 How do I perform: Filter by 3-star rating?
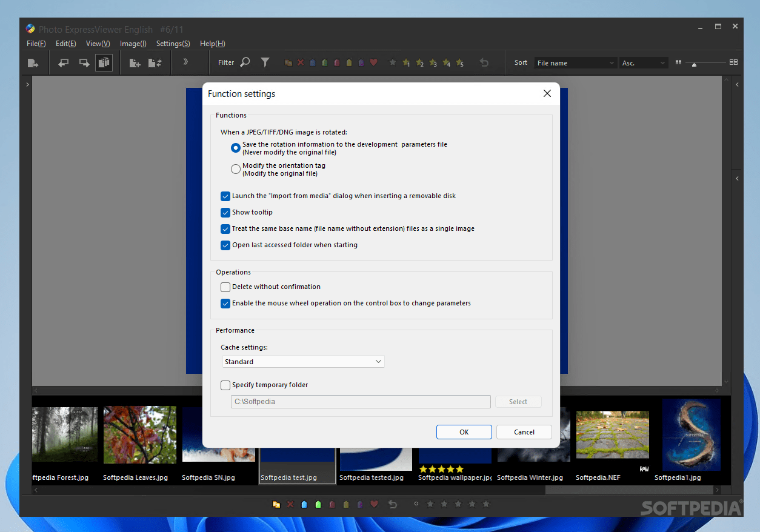[x=433, y=62]
